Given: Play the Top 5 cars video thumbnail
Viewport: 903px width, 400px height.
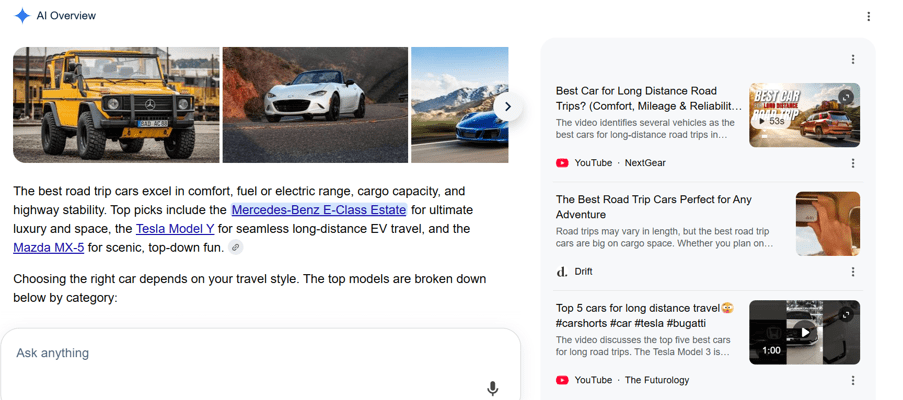Looking at the screenshot, I should tap(805, 332).
